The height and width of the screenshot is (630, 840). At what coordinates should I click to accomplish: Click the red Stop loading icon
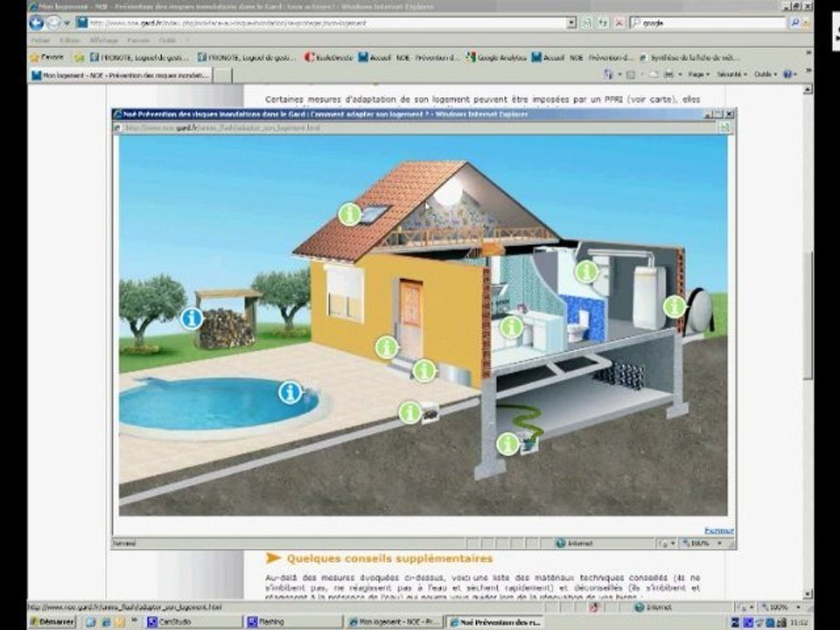point(619,23)
